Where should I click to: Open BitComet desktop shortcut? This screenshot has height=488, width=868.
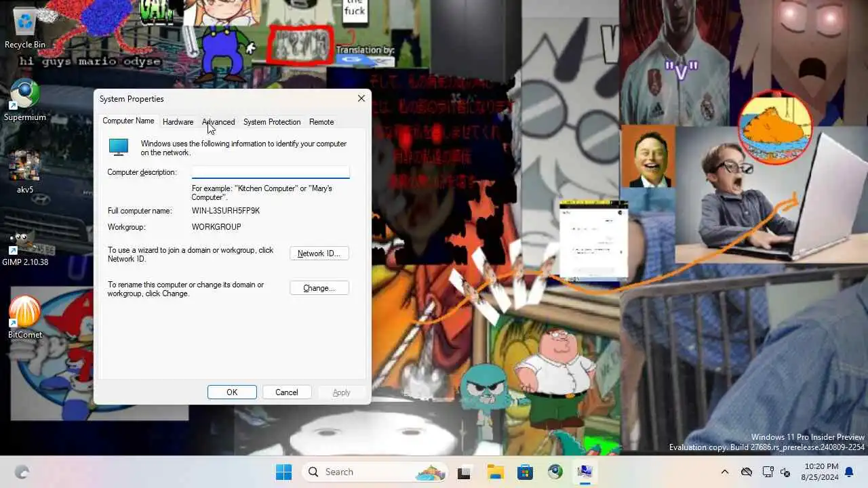click(x=25, y=317)
